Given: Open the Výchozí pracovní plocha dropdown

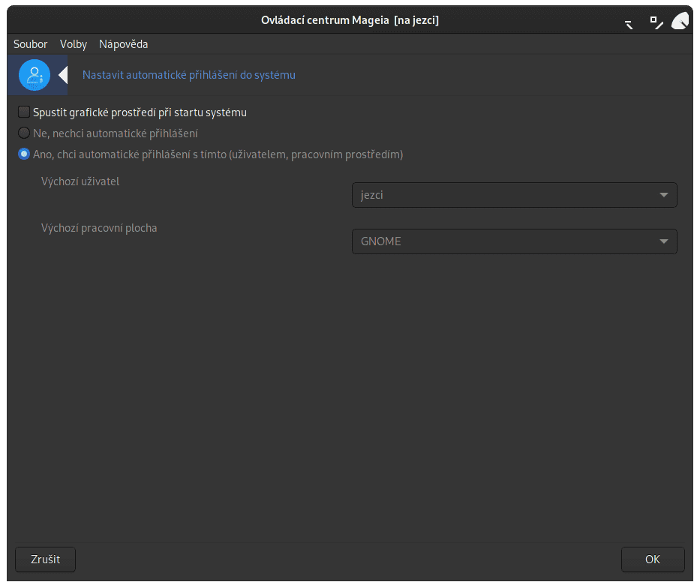Looking at the screenshot, I should point(514,241).
